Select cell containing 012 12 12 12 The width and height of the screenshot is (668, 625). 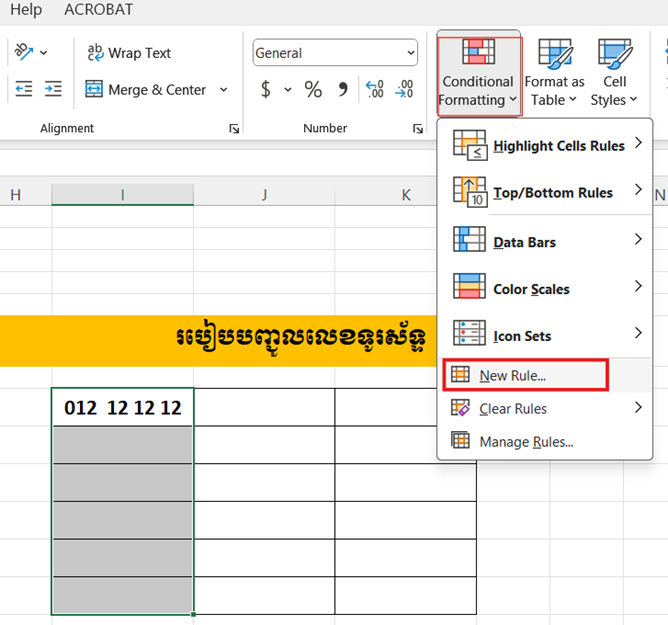[x=123, y=407]
